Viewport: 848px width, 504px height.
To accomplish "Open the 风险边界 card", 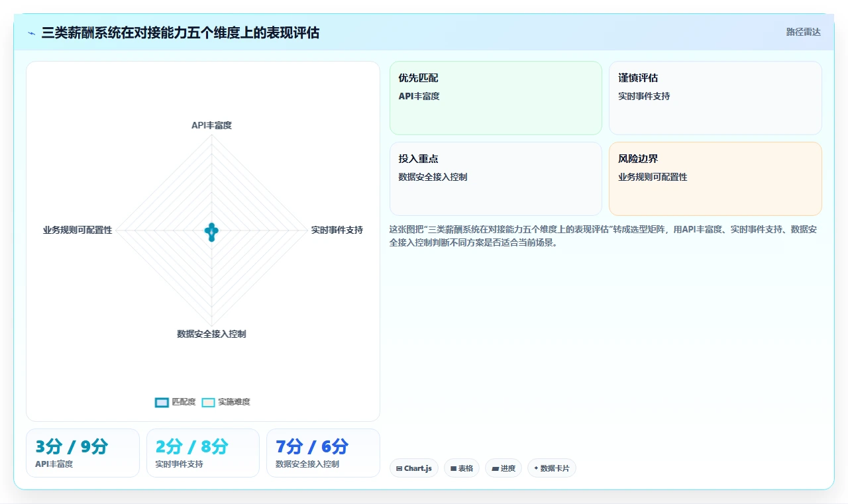I will pos(715,179).
